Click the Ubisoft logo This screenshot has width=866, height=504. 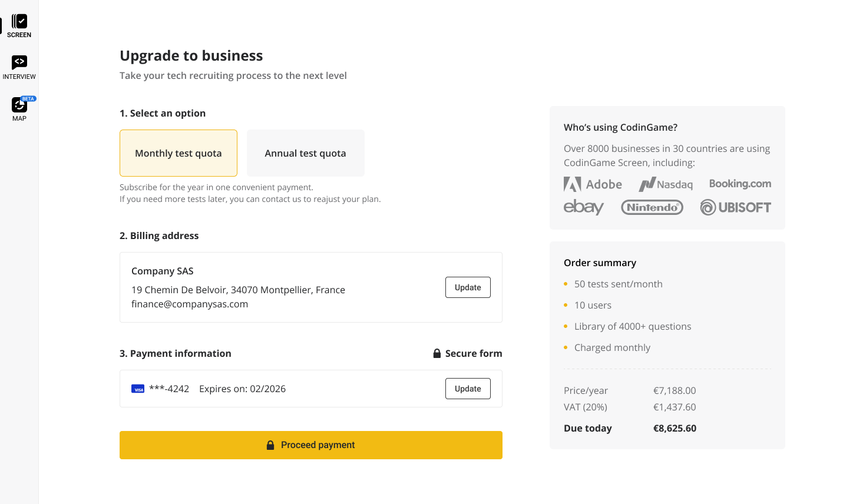click(x=735, y=207)
